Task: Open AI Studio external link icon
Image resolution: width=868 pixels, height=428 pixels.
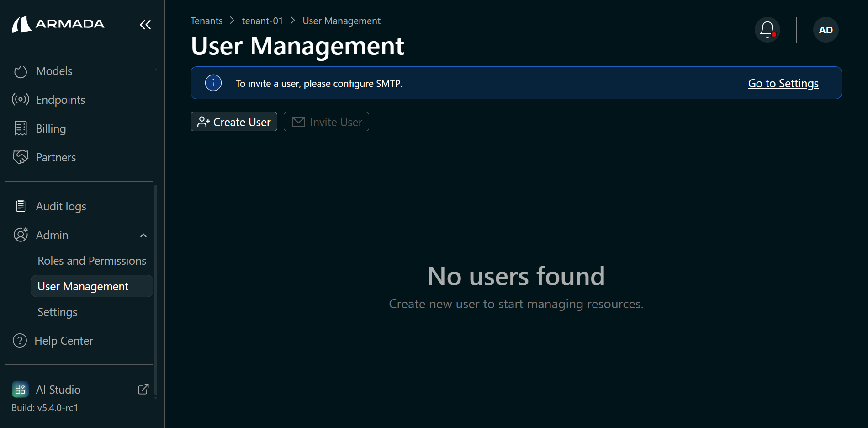Action: click(143, 389)
